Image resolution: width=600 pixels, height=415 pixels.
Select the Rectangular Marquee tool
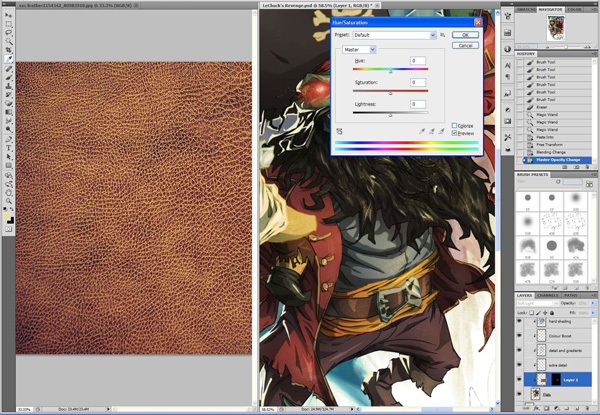[x=8, y=24]
